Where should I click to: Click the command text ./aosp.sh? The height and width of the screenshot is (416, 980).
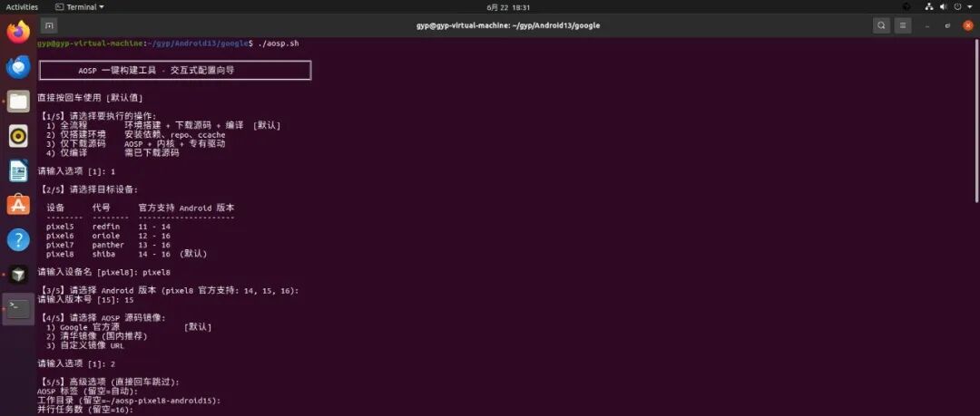tap(278, 44)
